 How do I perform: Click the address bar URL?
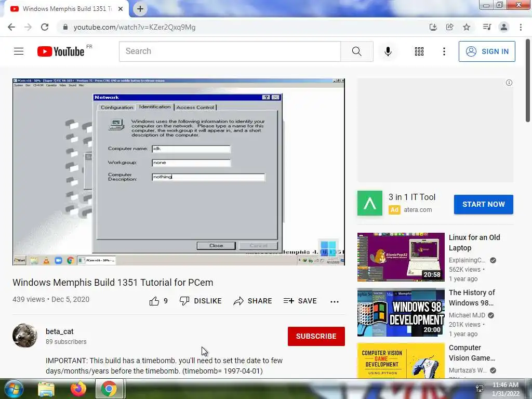point(135,27)
